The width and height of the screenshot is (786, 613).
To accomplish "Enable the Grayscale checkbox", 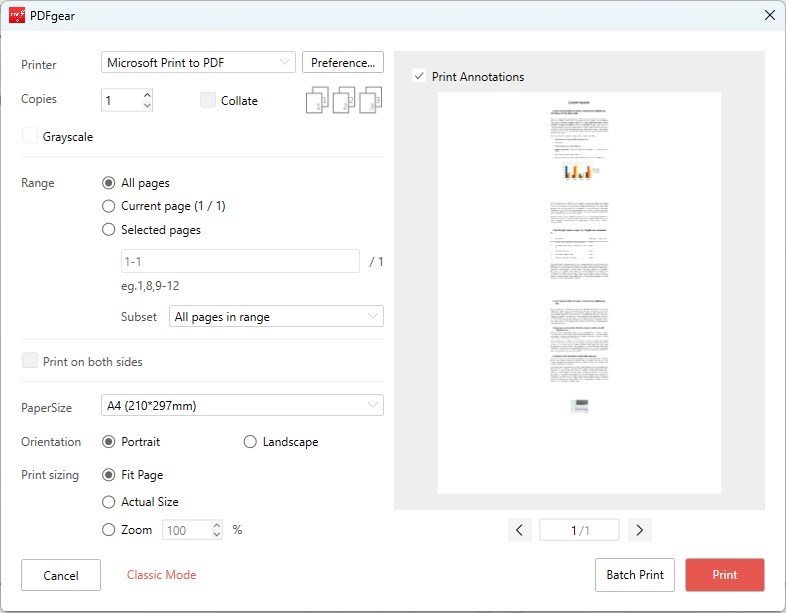I will click(x=30, y=137).
